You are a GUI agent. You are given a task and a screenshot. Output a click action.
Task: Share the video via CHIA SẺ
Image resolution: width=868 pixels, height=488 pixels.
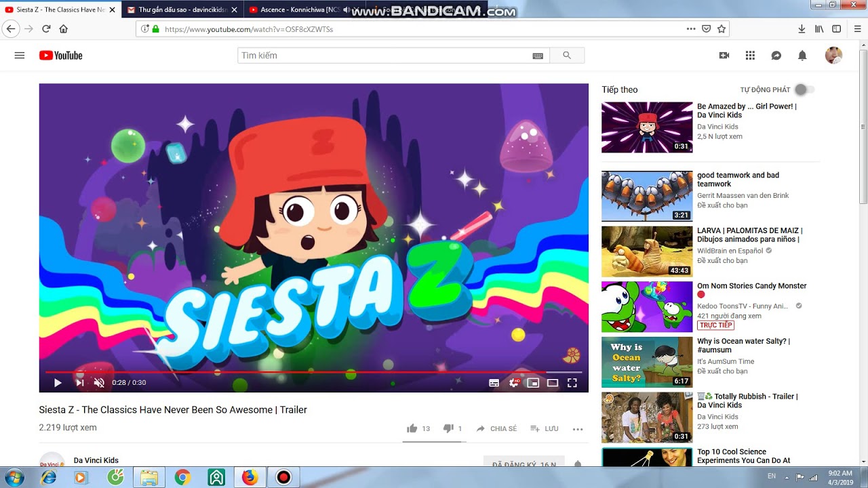(496, 428)
